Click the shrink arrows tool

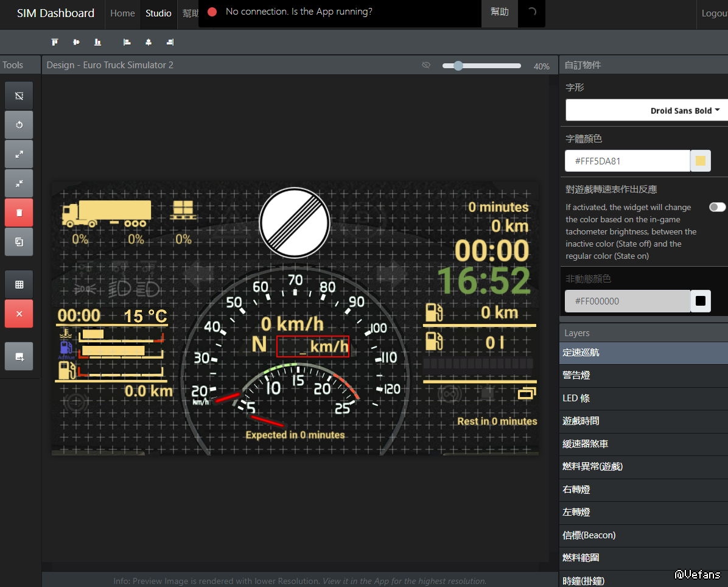point(19,183)
